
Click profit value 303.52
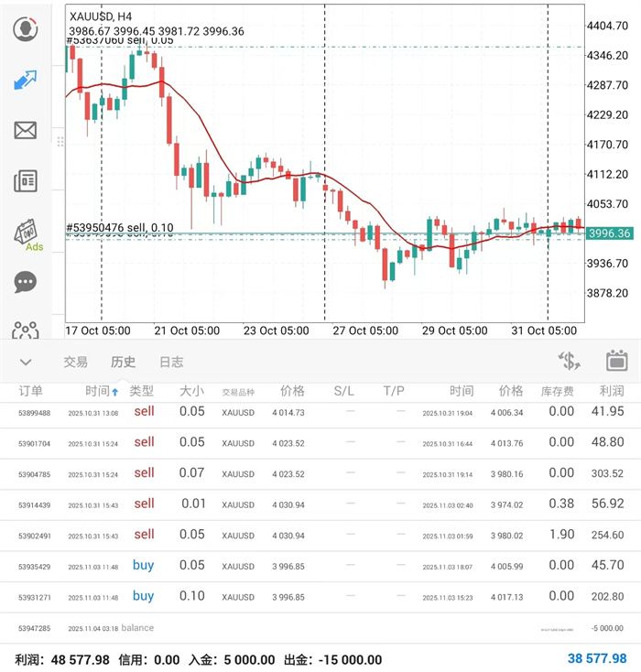tap(607, 473)
